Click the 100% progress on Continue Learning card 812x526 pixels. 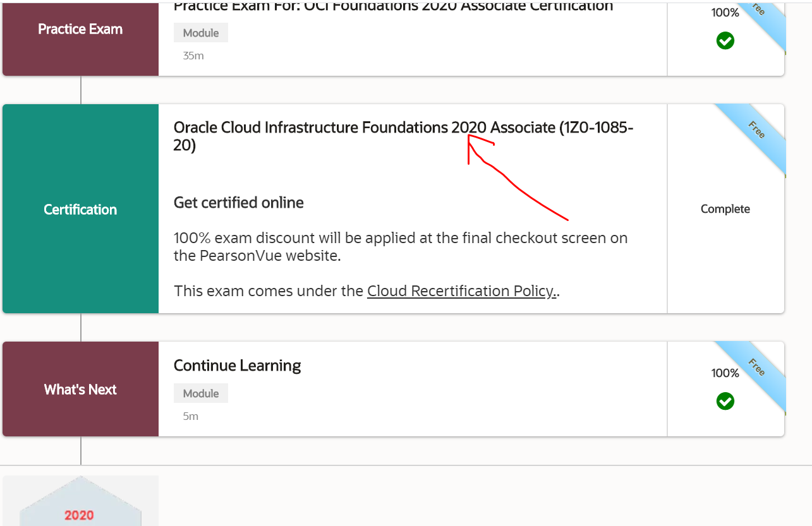(x=725, y=373)
